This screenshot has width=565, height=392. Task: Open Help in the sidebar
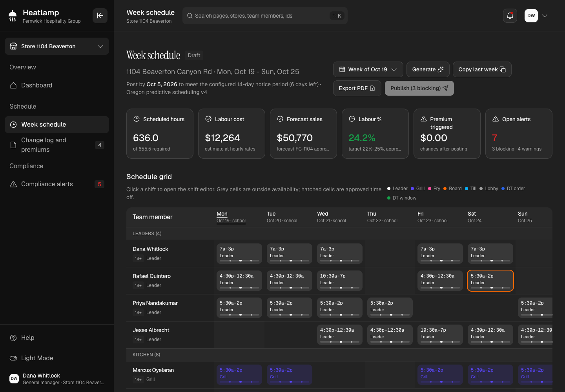[57, 338]
